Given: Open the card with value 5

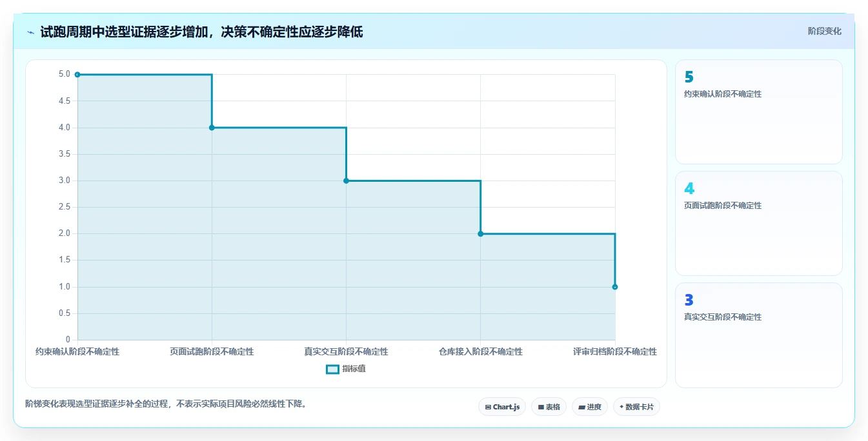Looking at the screenshot, I should click(759, 112).
